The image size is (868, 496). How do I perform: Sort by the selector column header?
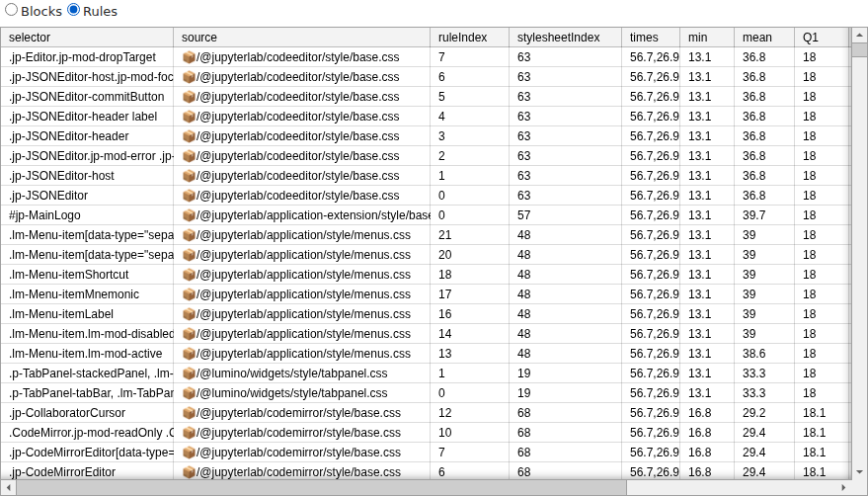click(x=87, y=38)
